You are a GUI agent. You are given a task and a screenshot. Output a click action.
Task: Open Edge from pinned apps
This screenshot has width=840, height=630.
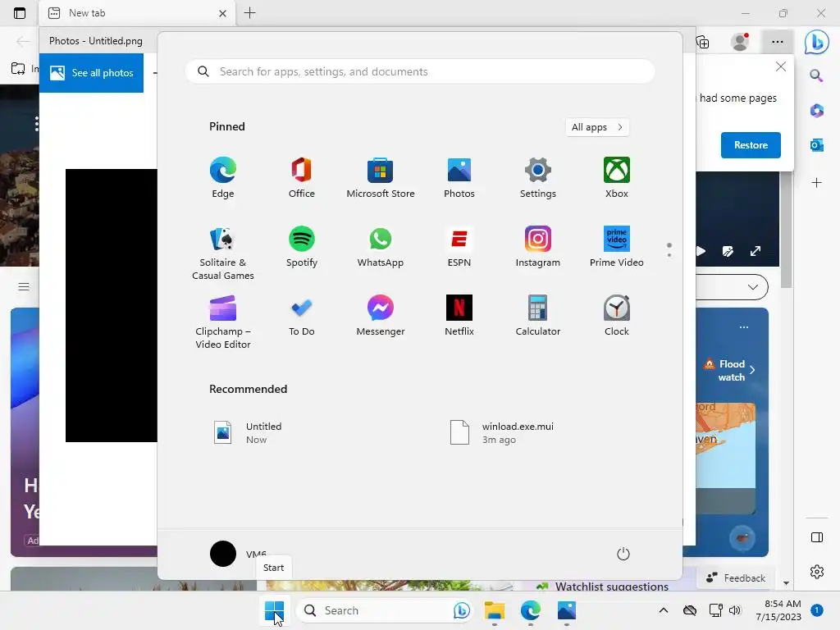(x=223, y=178)
